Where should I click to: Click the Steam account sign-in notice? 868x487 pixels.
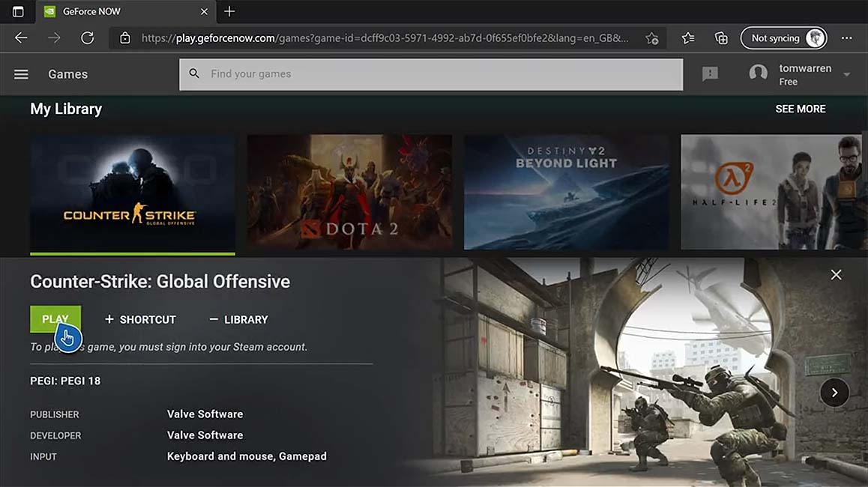(x=169, y=347)
